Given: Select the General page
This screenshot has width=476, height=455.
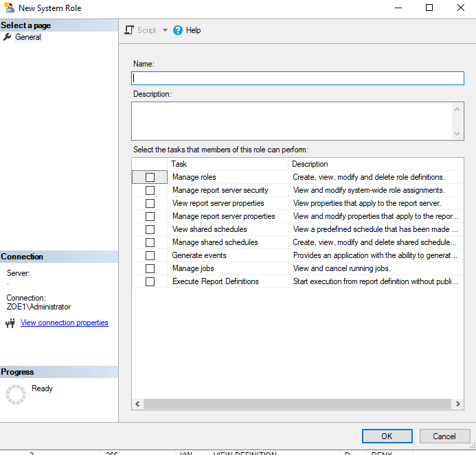Looking at the screenshot, I should pos(28,37).
